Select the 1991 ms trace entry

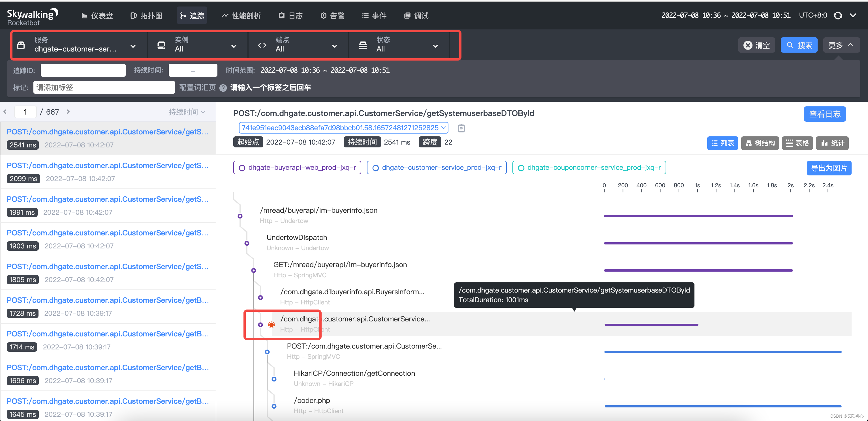[x=108, y=206]
